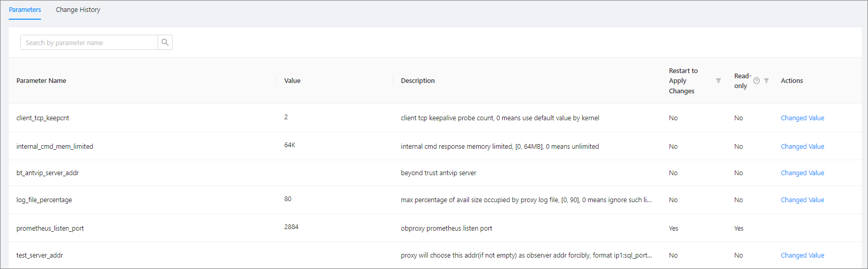Image resolution: width=868 pixels, height=269 pixels.
Task: Select the Parameters tab
Action: coord(25,10)
